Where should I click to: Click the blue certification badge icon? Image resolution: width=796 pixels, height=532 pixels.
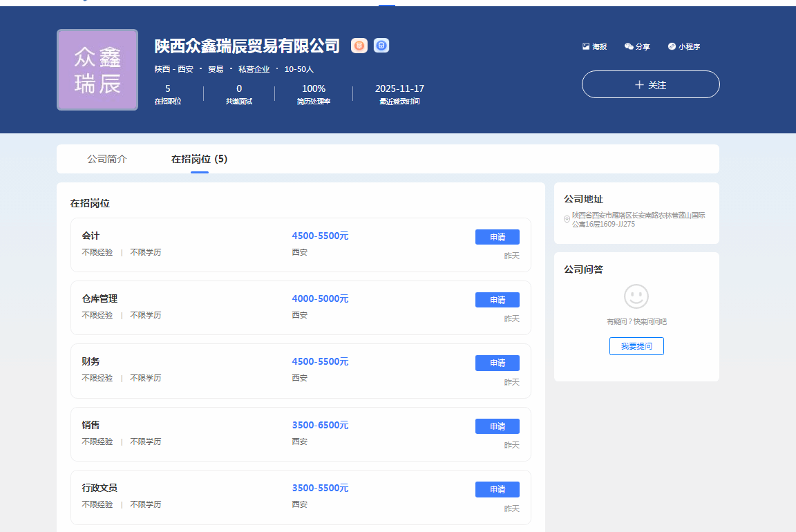[x=381, y=46]
